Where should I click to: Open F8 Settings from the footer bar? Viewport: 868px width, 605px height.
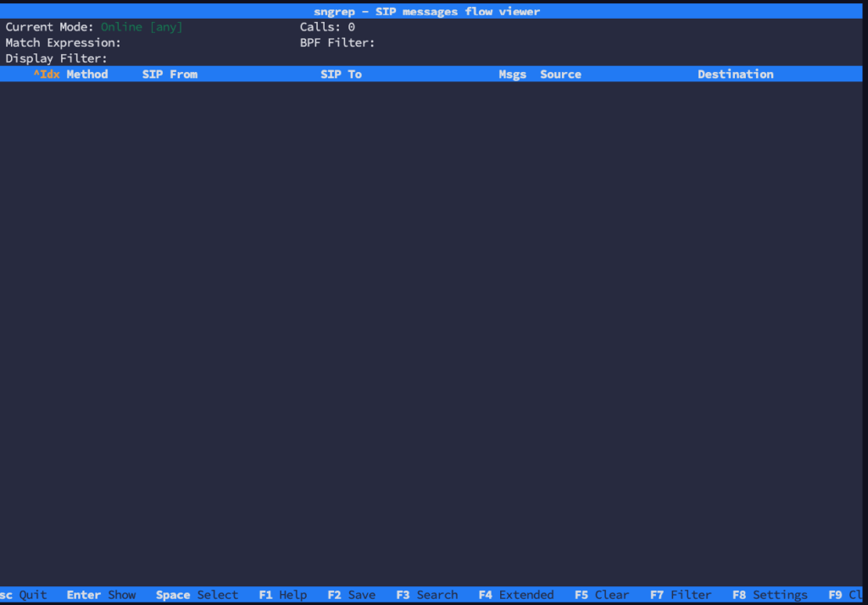pyautogui.click(x=770, y=595)
